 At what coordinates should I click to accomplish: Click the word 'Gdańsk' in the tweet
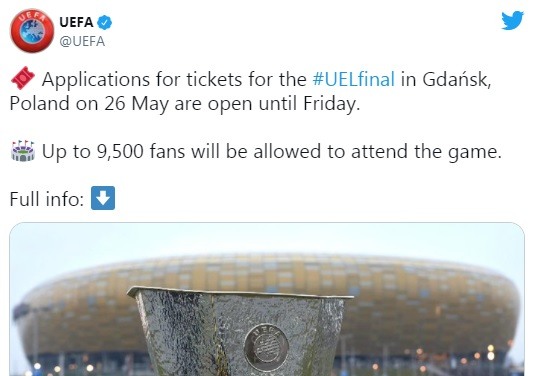(457, 79)
